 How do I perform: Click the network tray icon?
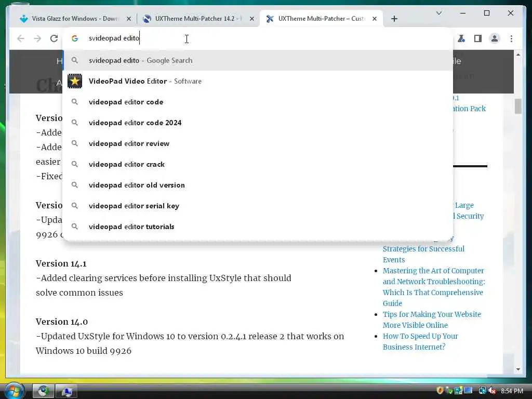coord(482,391)
